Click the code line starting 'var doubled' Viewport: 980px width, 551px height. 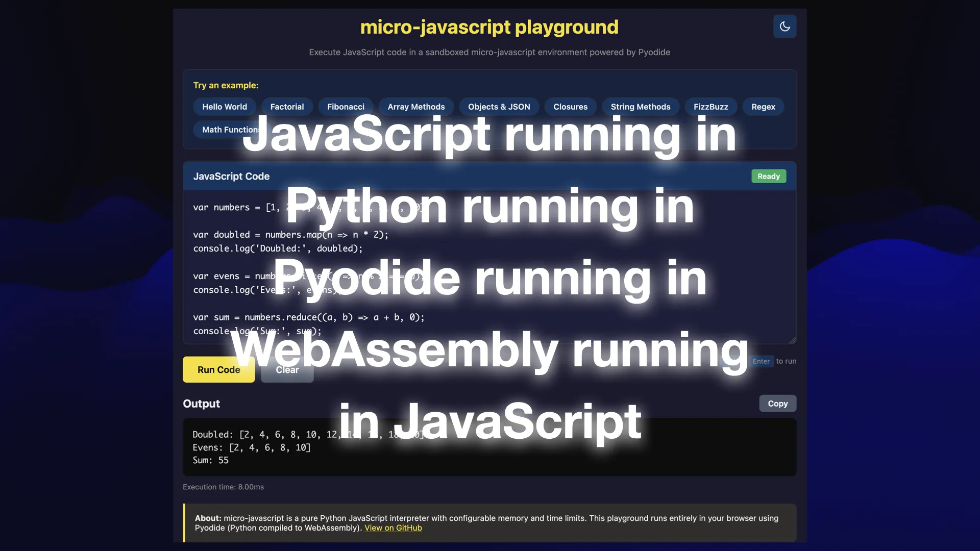click(290, 235)
